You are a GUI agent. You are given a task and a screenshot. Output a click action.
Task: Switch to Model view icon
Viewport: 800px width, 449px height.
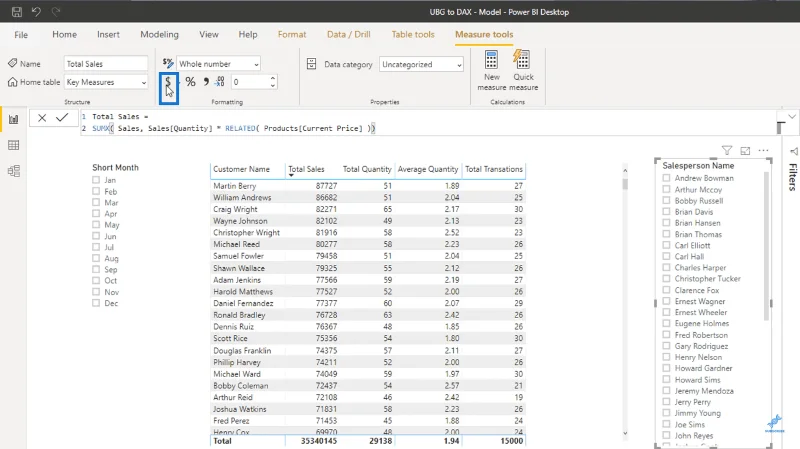[14, 171]
